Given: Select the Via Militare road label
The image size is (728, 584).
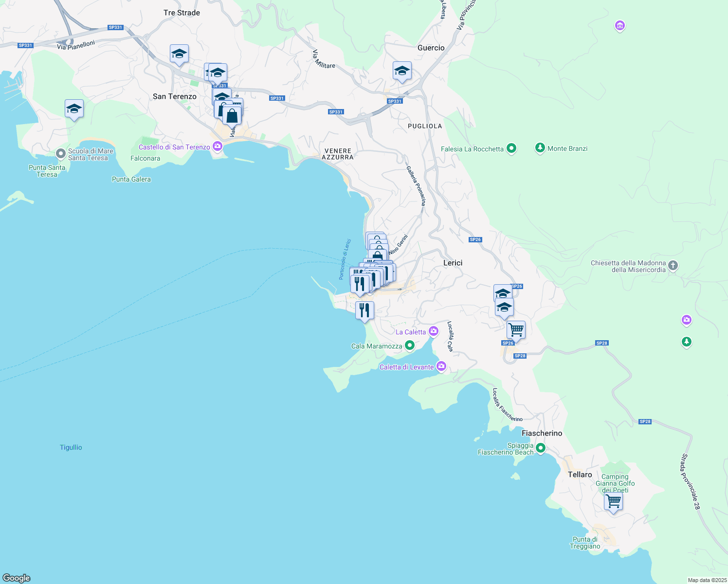Looking at the screenshot, I should (x=324, y=59).
